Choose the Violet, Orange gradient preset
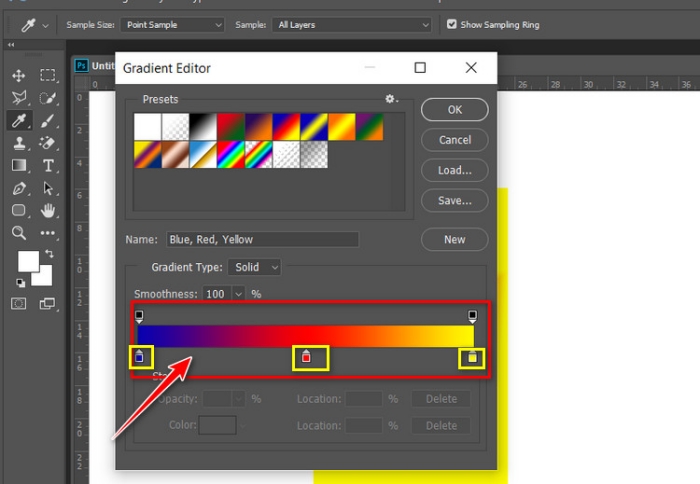 click(258, 127)
